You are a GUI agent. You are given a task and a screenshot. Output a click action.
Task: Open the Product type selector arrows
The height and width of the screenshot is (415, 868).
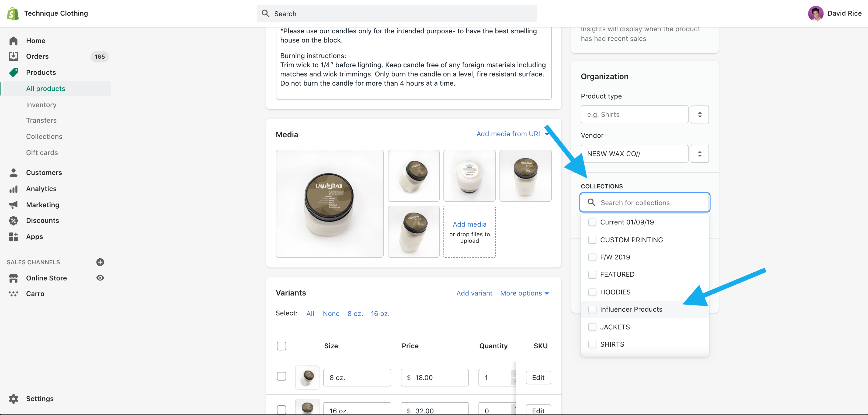click(x=700, y=114)
